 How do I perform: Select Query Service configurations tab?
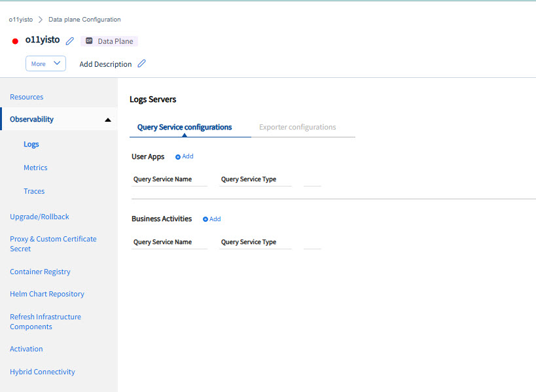185,127
